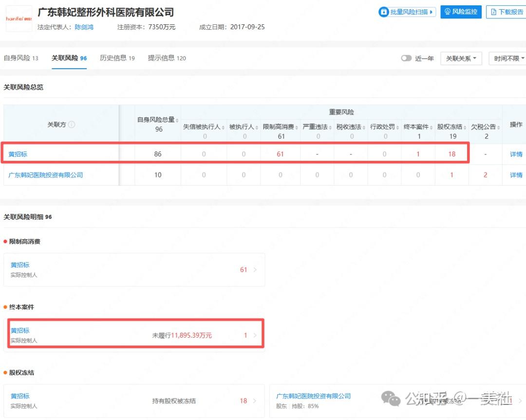Sort by 欠税公告 column arrows
526x420 pixels.
pos(499,127)
